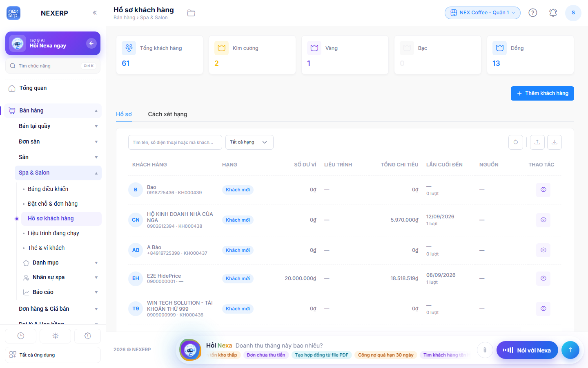Focus the customer search input field
The width and height of the screenshot is (588, 368).
coord(175,142)
